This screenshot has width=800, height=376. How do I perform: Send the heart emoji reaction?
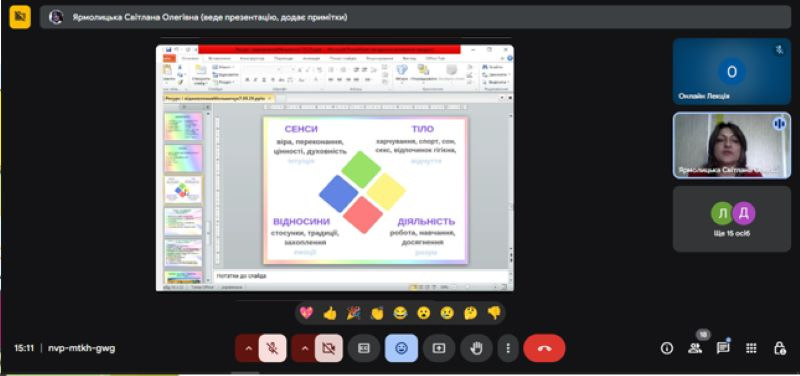coord(306,313)
